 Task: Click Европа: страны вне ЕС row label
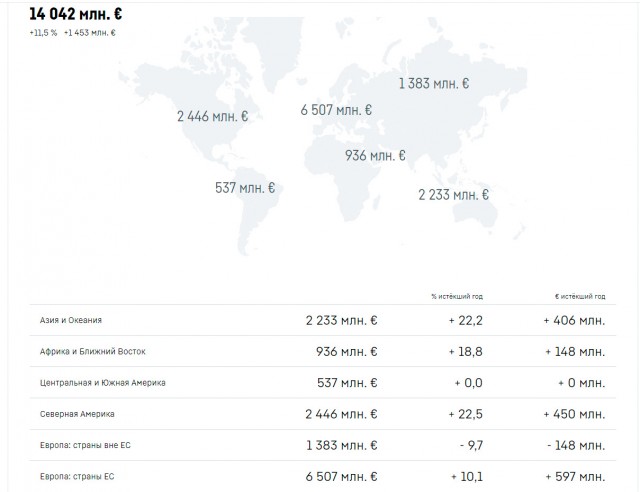click(85, 445)
